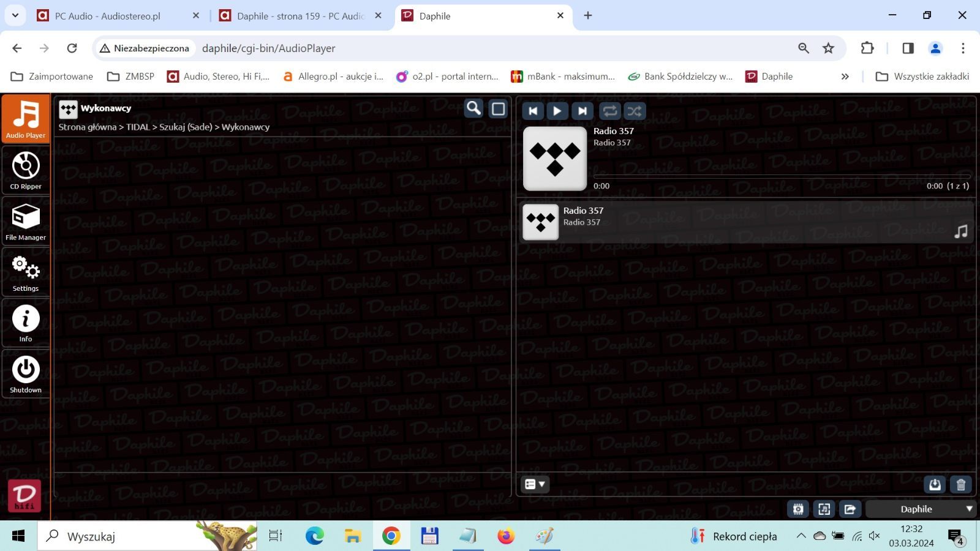Viewport: 980px width, 551px height.
Task: Click the Shutdown icon
Action: tap(26, 373)
